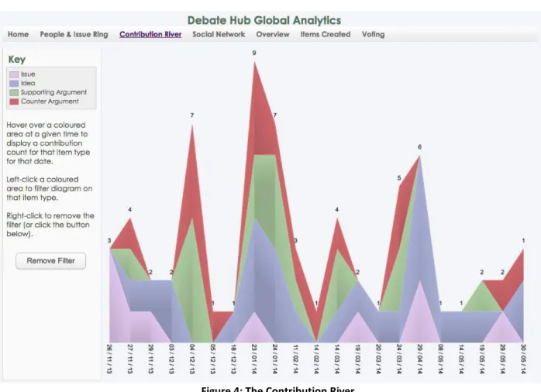Viewport: 541px width, 392px height.
Task: Click the 04/12/13 date axis label
Action: click(x=192, y=359)
